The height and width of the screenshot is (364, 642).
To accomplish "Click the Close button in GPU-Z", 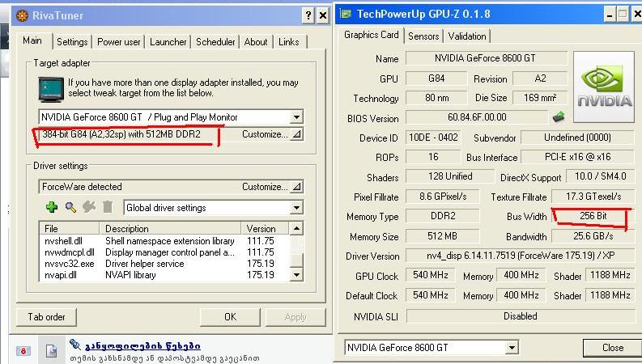I will pos(613,348).
